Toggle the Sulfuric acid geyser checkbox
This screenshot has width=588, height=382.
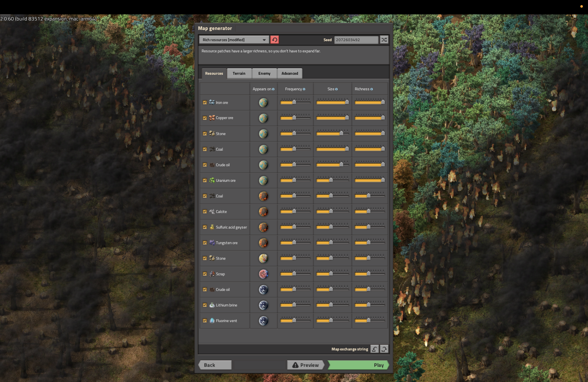coord(205,227)
